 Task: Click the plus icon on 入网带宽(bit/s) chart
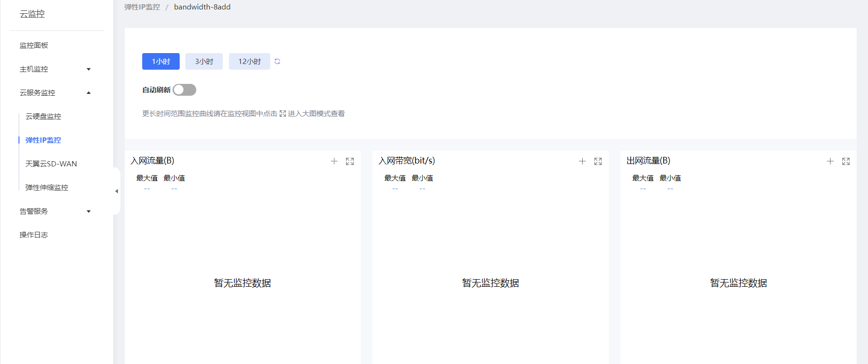pos(582,161)
